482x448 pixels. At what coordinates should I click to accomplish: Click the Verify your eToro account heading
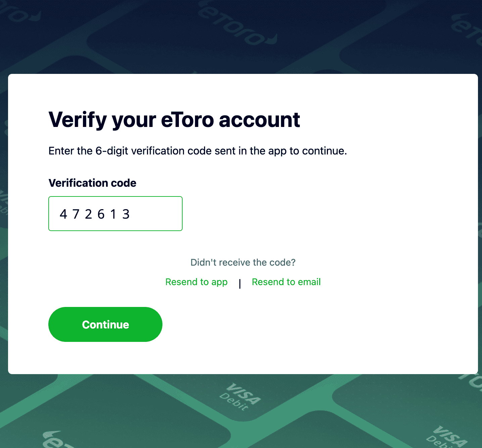click(174, 120)
